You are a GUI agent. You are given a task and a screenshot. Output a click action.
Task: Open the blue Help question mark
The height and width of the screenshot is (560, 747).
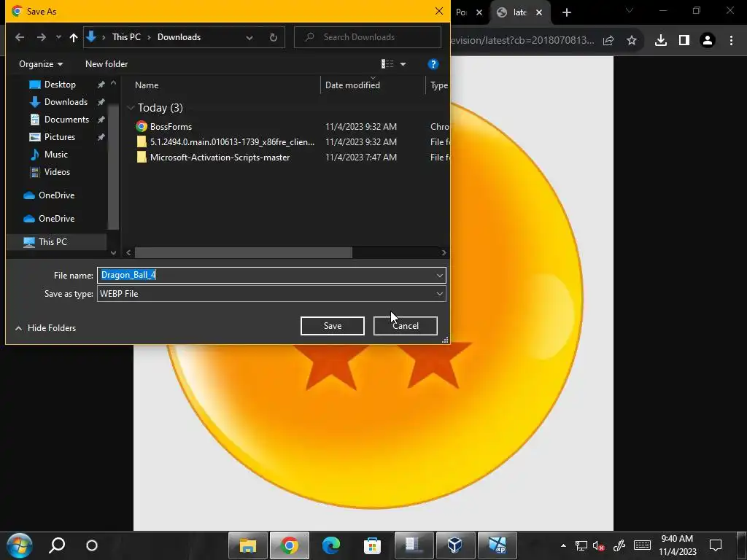click(x=433, y=64)
